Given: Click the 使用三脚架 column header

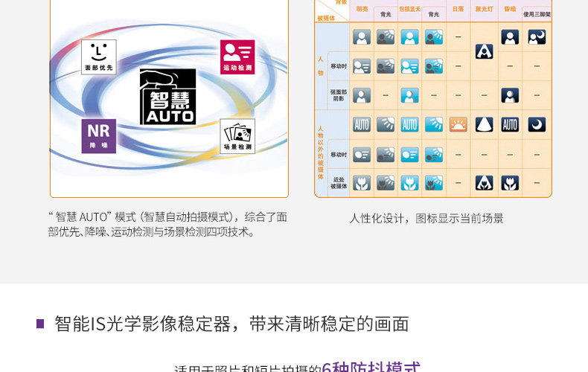Looking at the screenshot, I should coord(537,14).
